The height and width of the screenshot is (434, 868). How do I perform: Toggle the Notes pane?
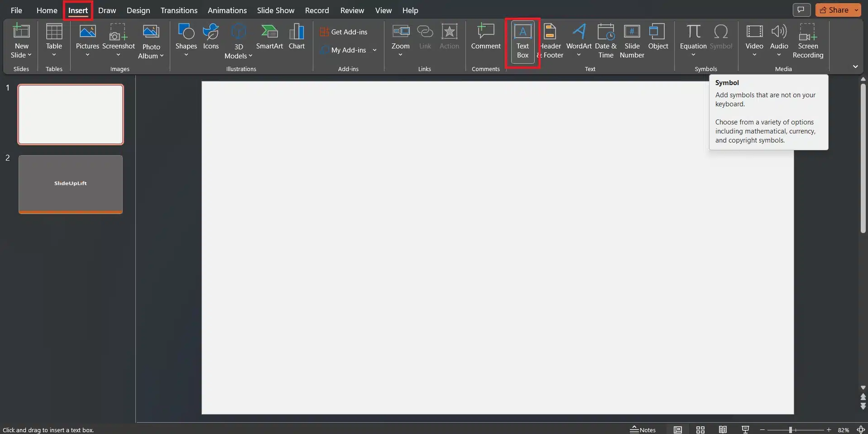(643, 429)
